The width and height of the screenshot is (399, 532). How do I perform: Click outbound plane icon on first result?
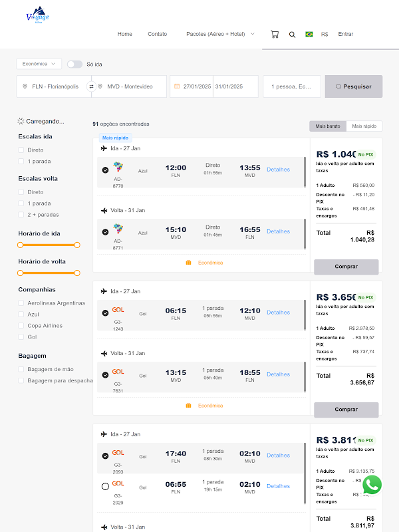[104, 148]
